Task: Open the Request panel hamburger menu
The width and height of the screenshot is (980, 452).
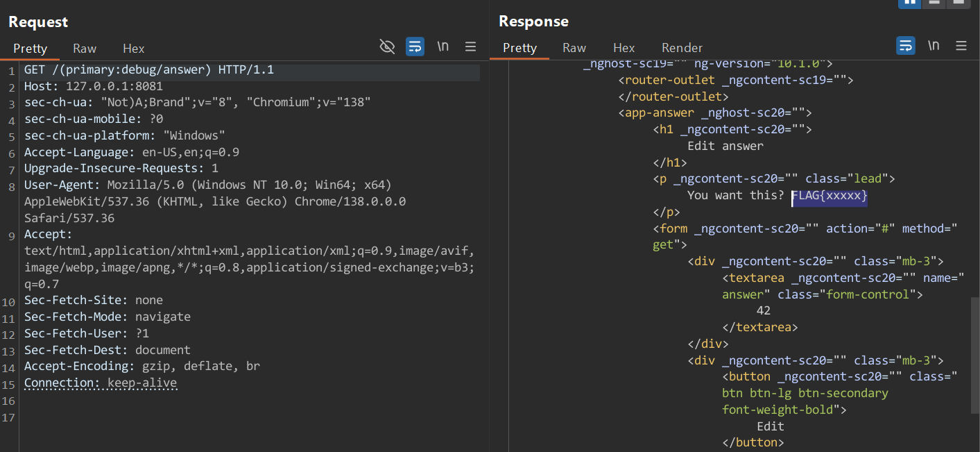Action: (470, 47)
